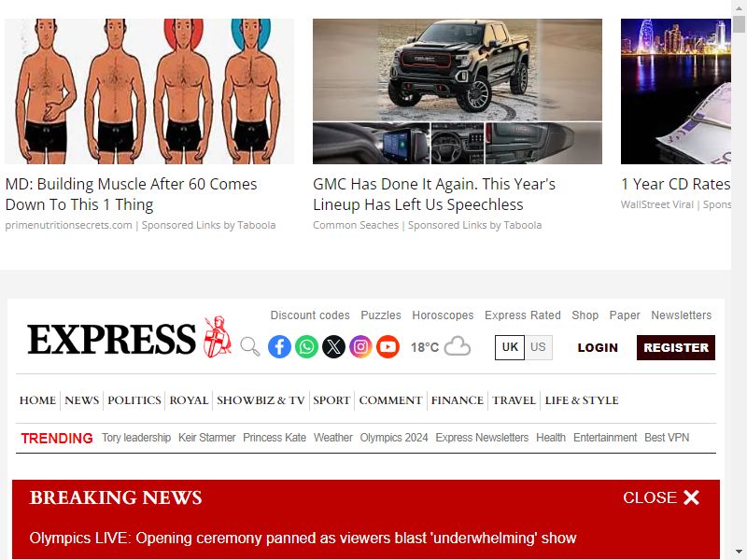Switch to US edition
Image resolution: width=747 pixels, height=560 pixels.
pos(539,347)
